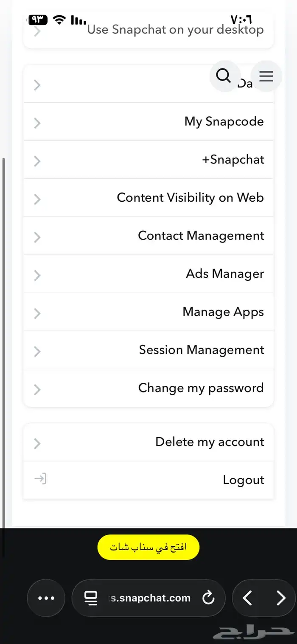Screen dimensions: 297x644
Task: Go forward with browser forward arrow
Action: [281, 598]
